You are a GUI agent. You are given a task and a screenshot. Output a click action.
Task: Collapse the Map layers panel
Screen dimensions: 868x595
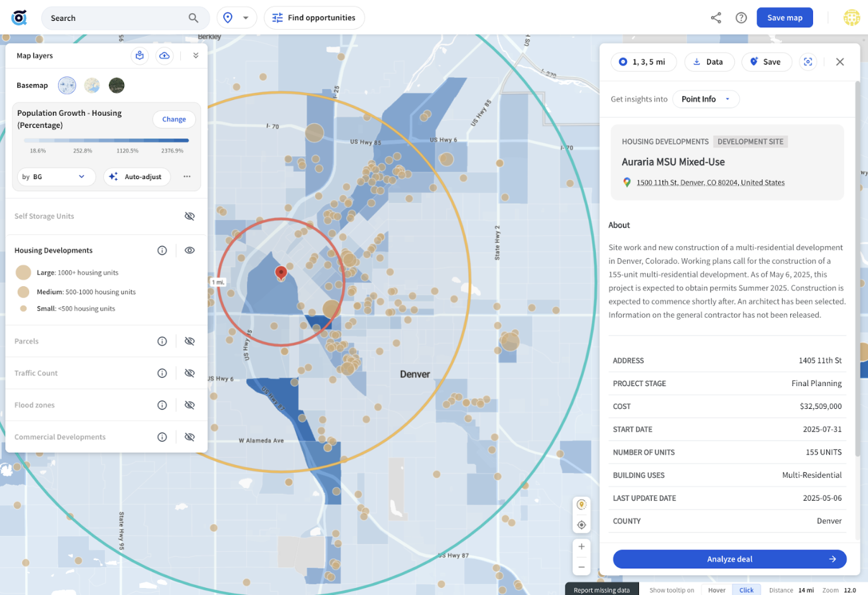195,56
